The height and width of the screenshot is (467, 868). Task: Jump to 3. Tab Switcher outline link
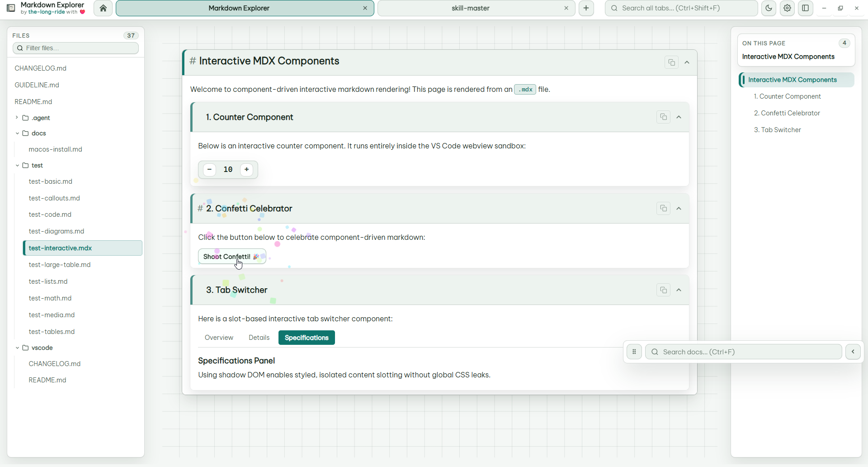point(777,130)
